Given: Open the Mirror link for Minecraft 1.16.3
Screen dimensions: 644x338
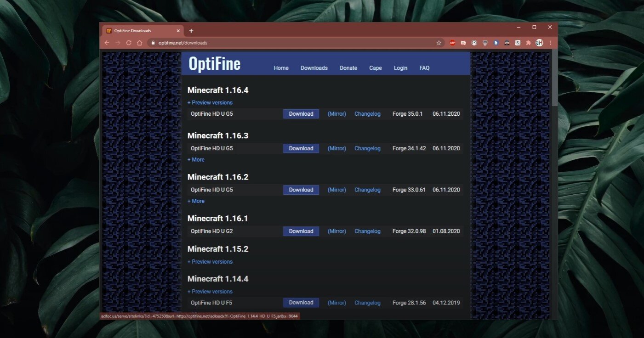Looking at the screenshot, I should (x=337, y=148).
